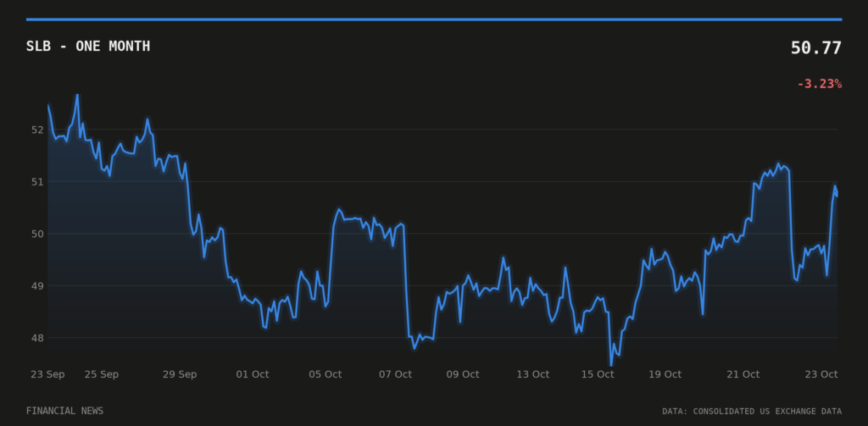Select the 21 Oct date label
Viewport: 868px width, 426px height.
743,374
